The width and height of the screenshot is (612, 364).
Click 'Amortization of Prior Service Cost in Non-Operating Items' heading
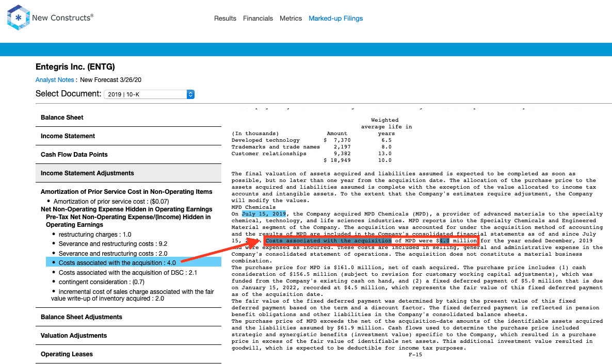click(126, 192)
